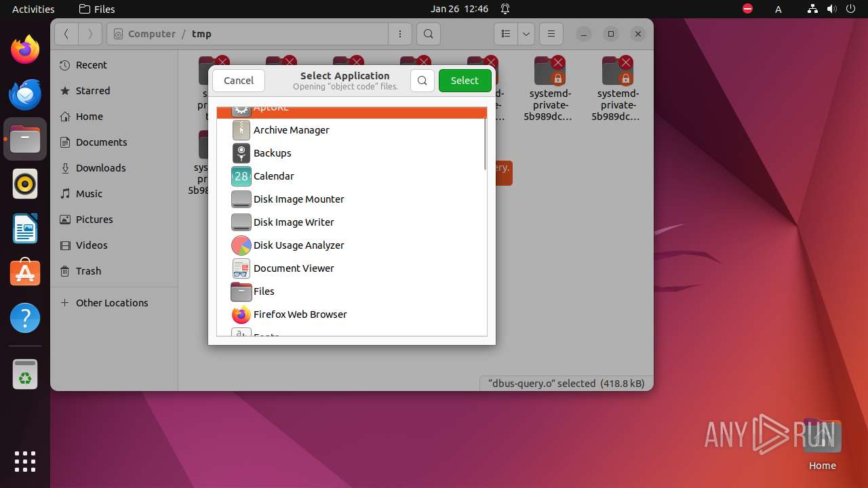Click the green Select button

click(x=465, y=80)
